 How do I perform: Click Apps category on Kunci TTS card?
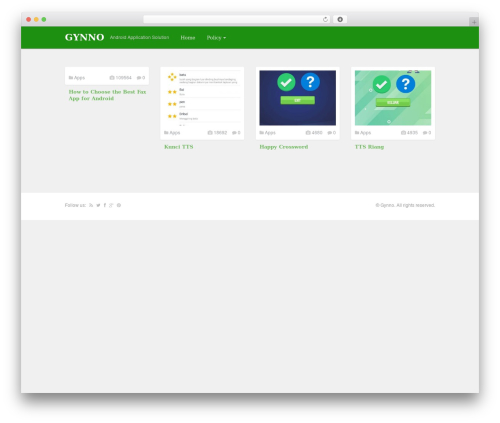coord(175,133)
